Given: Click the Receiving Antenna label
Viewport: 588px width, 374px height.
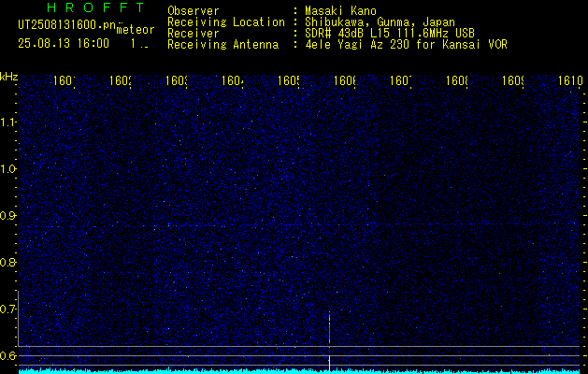Looking at the screenshot, I should click(222, 45).
